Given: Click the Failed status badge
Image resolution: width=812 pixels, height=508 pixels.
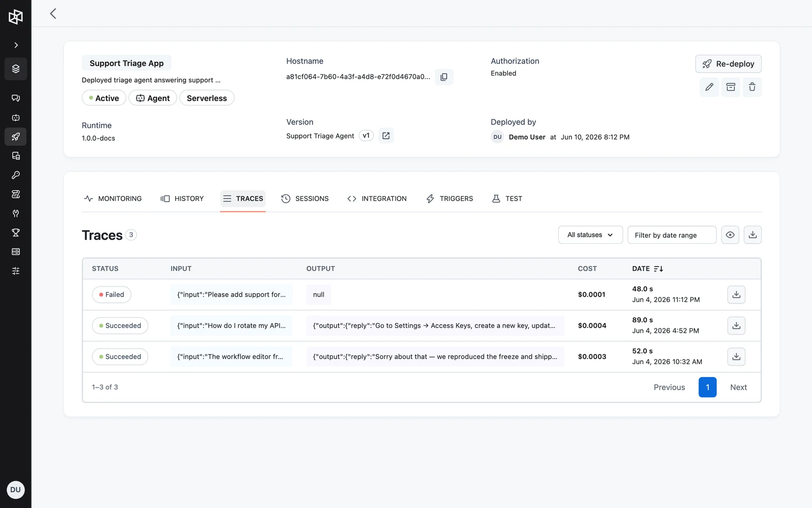Looking at the screenshot, I should click(x=112, y=295).
